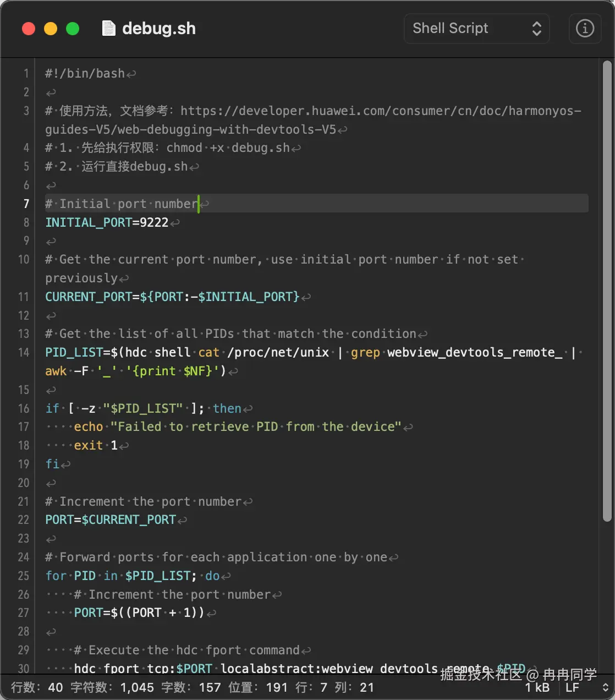Click the #!/bin/bash shebang line

coord(85,73)
